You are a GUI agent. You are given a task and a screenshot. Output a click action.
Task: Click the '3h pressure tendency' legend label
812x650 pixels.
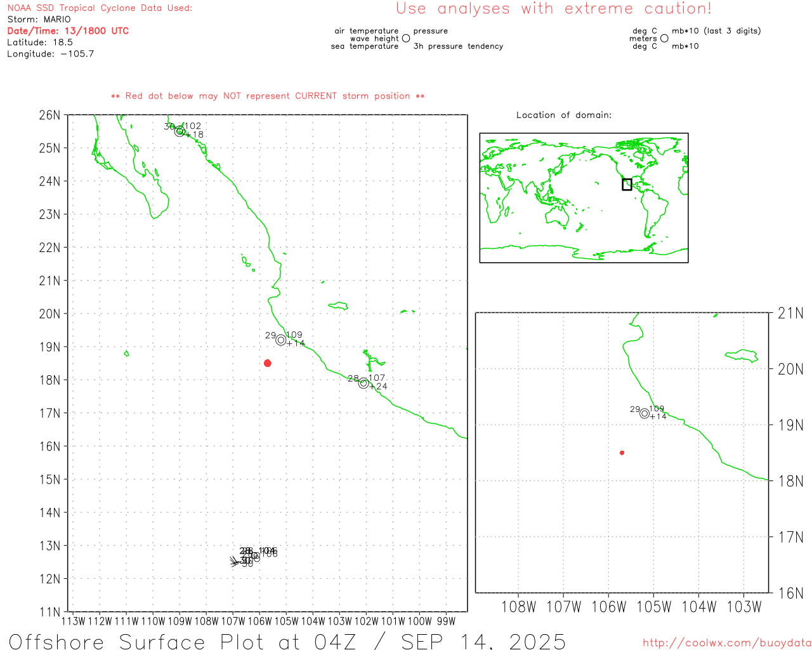coord(458,46)
